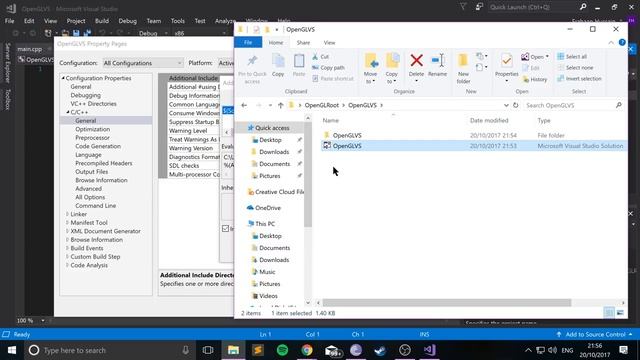Viewport: 640px width, 360px height.
Task: Expand the Build Events tree node
Action: coord(67,248)
